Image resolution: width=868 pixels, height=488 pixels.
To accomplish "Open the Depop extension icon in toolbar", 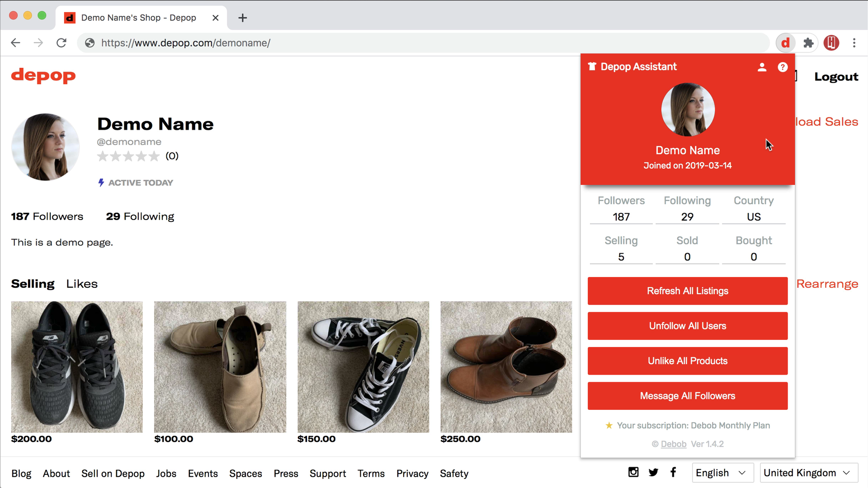I will [785, 42].
